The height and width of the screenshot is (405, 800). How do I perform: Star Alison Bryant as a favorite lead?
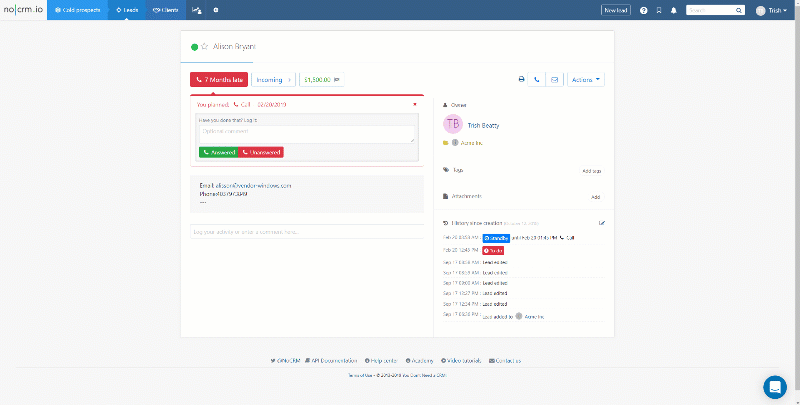(205, 47)
